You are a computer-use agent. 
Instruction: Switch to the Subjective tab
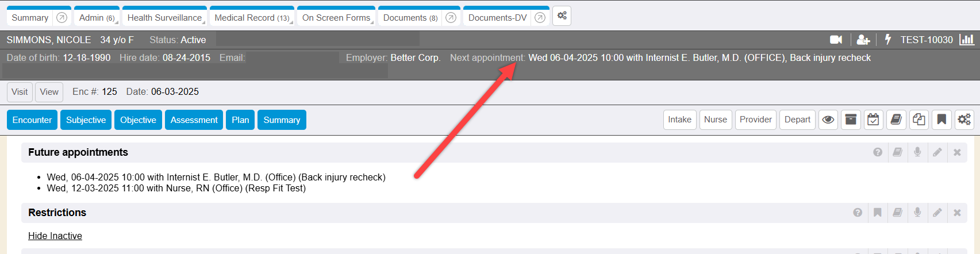pyautogui.click(x=86, y=120)
